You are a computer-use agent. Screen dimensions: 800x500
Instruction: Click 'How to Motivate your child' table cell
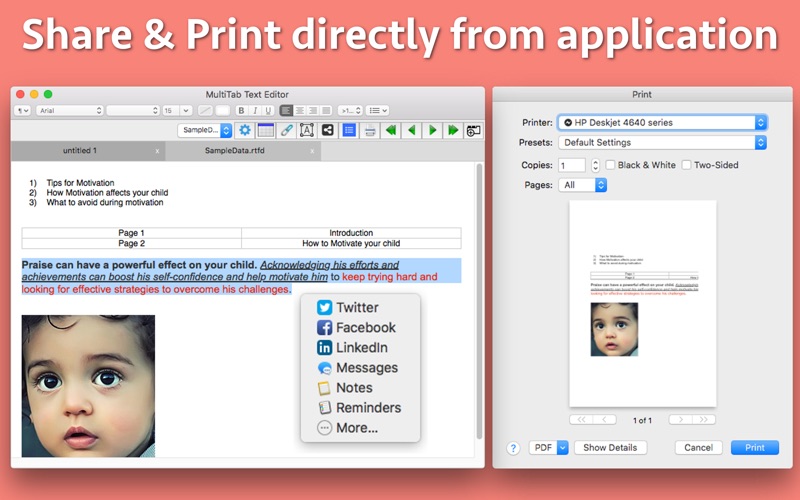[351, 243]
